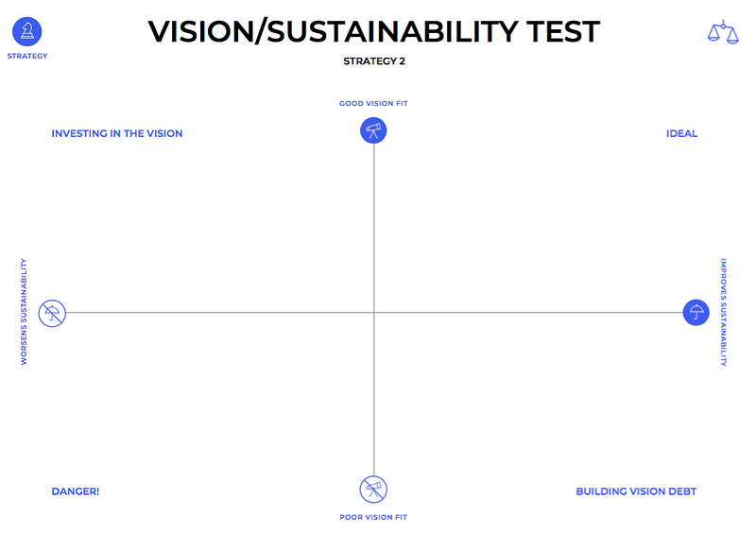The image size is (756, 534).
Task: Select the STRATEGY label under knight icon
Action: click(27, 56)
